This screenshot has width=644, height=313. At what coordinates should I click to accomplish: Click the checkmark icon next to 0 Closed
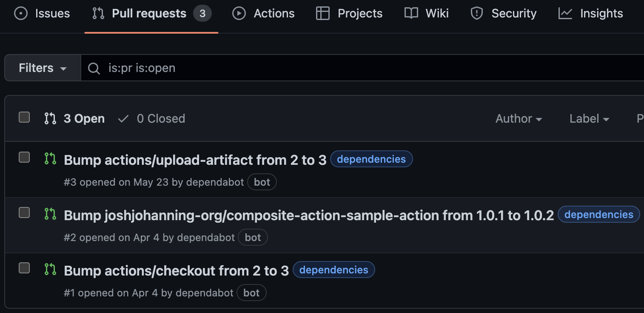[123, 119]
